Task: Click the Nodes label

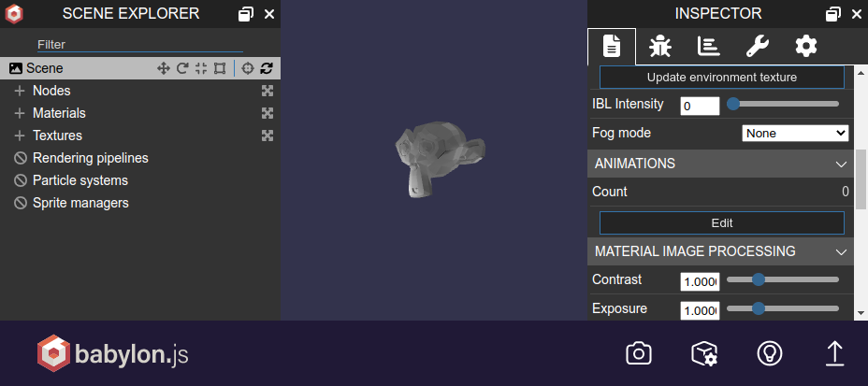Action: (51, 91)
